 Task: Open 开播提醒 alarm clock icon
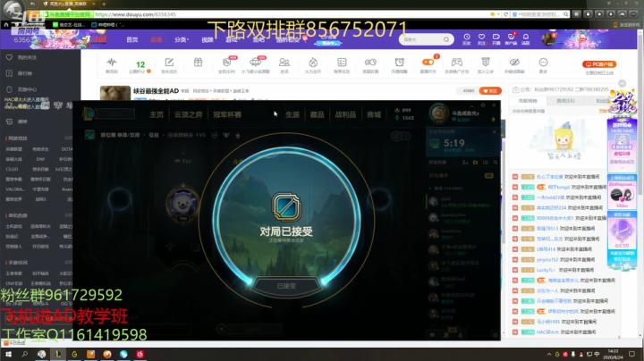399,64
